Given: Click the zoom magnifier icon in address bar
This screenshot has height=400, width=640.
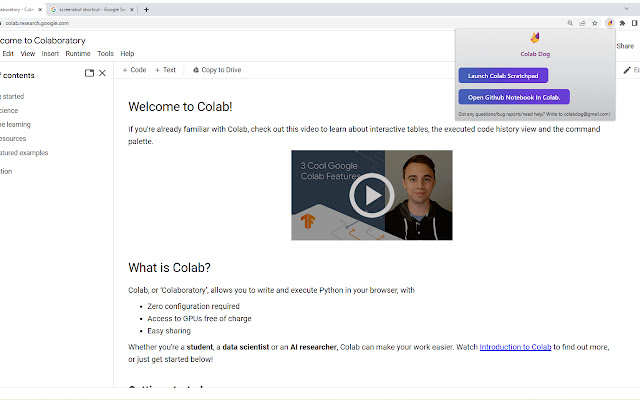Looking at the screenshot, I should tap(570, 23).
